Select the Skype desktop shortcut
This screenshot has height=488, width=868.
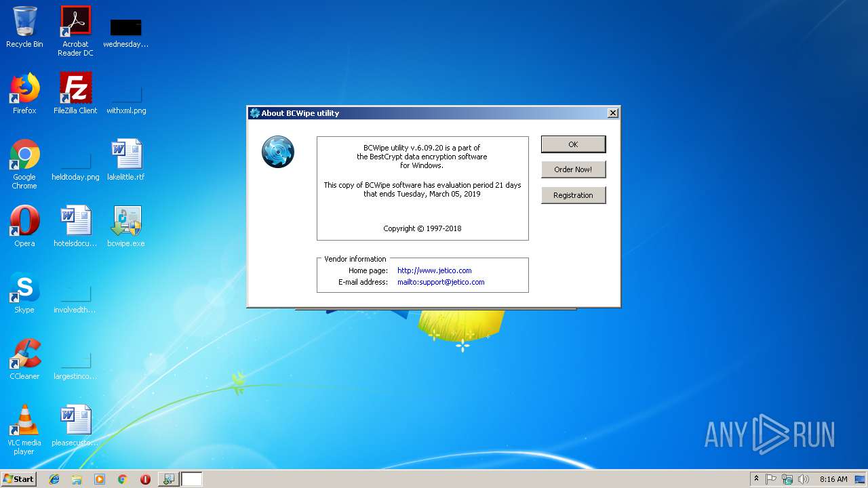pyautogui.click(x=24, y=293)
